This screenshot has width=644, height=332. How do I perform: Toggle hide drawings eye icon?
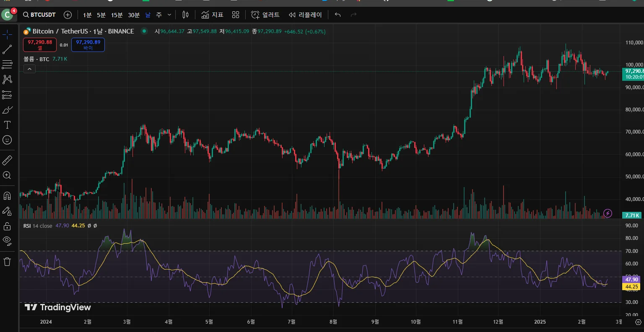(x=7, y=241)
